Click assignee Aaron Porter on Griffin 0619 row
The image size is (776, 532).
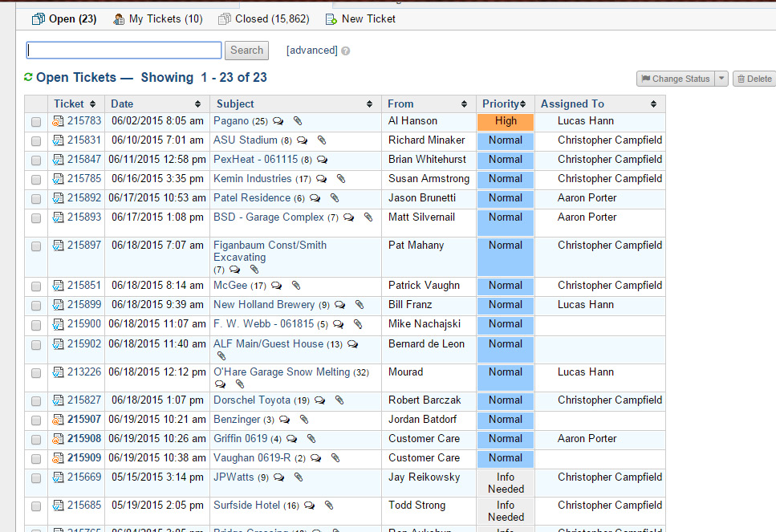[587, 439]
